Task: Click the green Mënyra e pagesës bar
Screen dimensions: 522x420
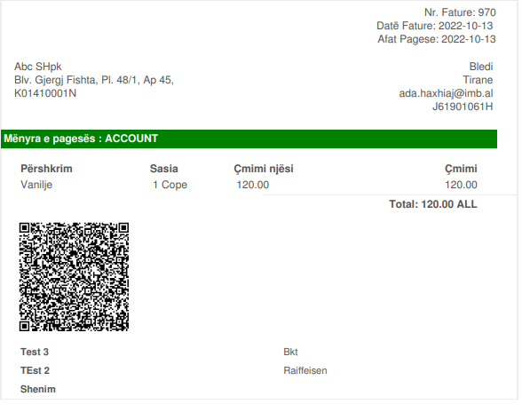Action: coord(249,139)
